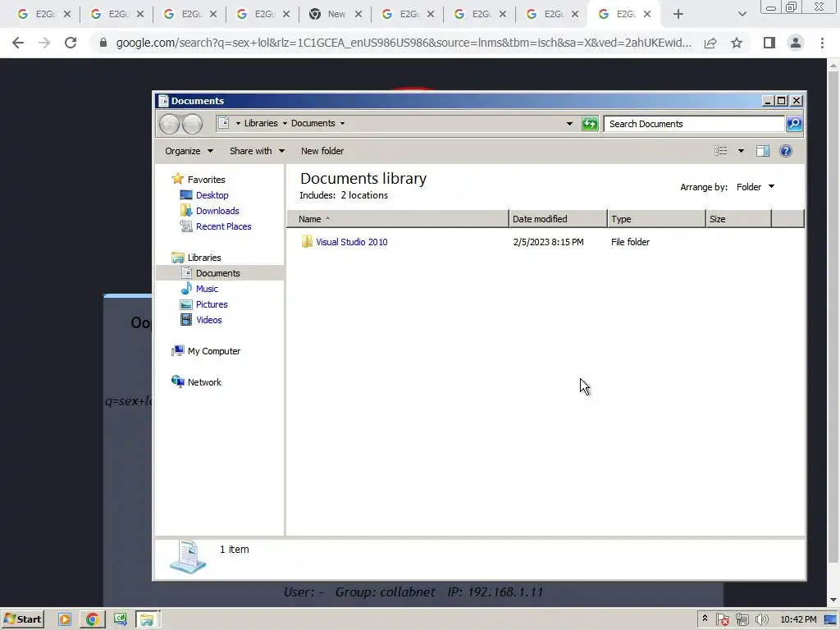840x630 pixels.
Task: Click the 2 locations link
Action: click(364, 195)
